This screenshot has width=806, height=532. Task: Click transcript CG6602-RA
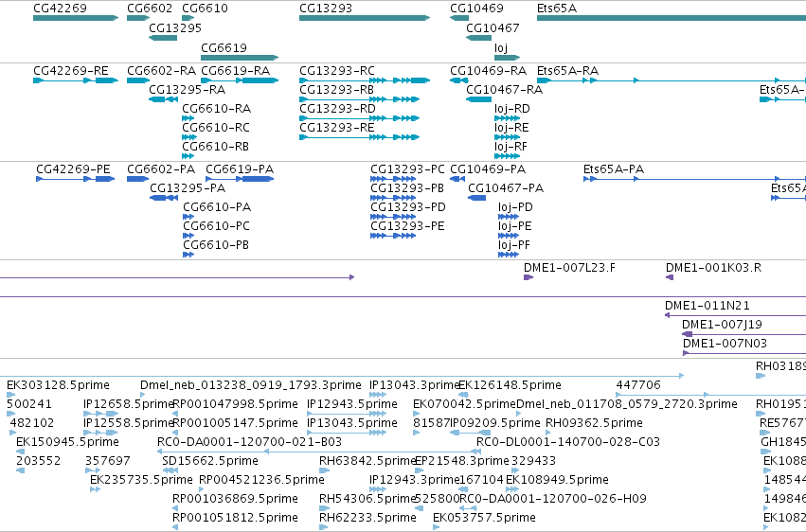(x=138, y=80)
